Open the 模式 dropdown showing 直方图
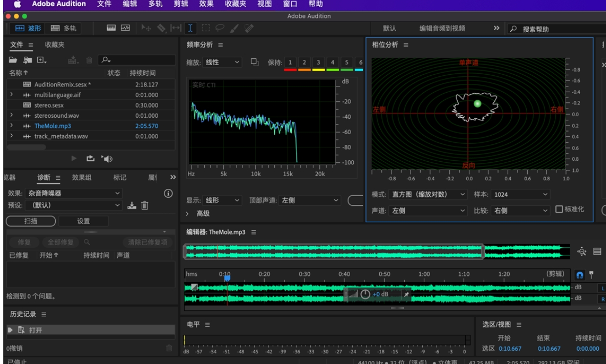The width and height of the screenshot is (606, 364). pyautogui.click(x=428, y=195)
